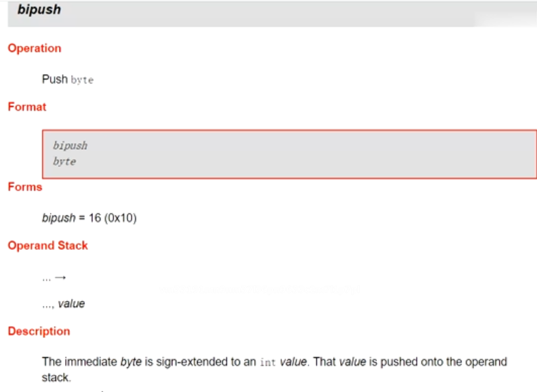This screenshot has height=392, width=537.
Task: Click the '..., value' stack-after line
Action: pos(64,304)
